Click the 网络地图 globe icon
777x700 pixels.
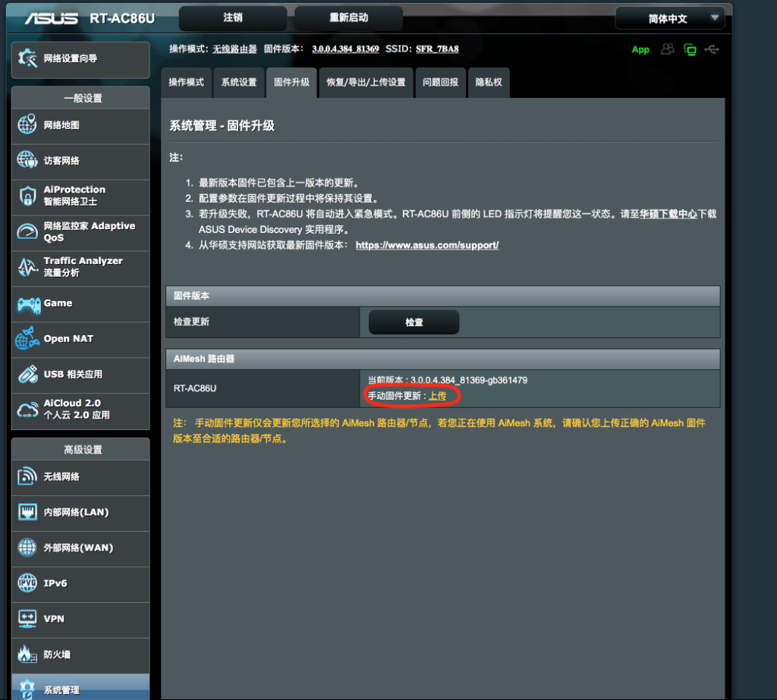27,124
